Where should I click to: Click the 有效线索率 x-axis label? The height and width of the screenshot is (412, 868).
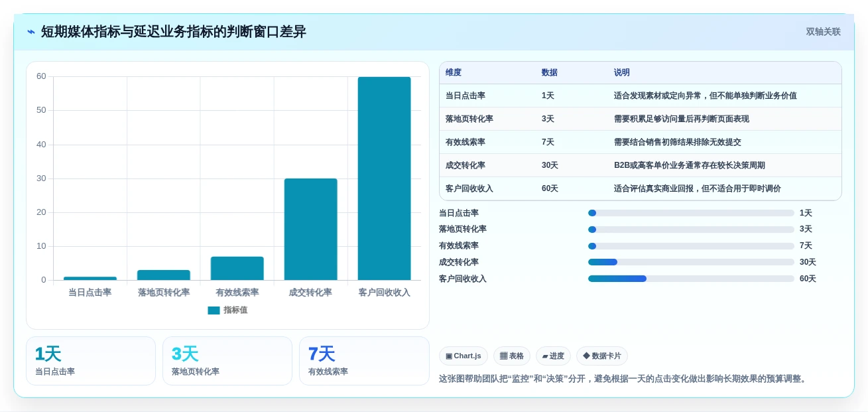[x=237, y=293]
